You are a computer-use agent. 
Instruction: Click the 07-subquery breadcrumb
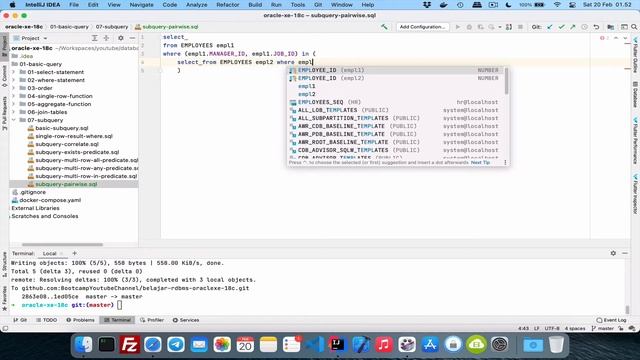(112, 27)
